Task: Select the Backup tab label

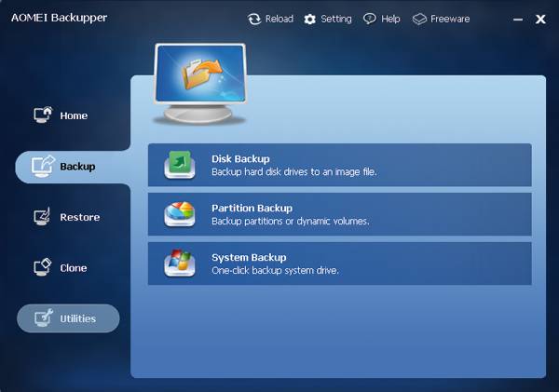Action: [77, 167]
